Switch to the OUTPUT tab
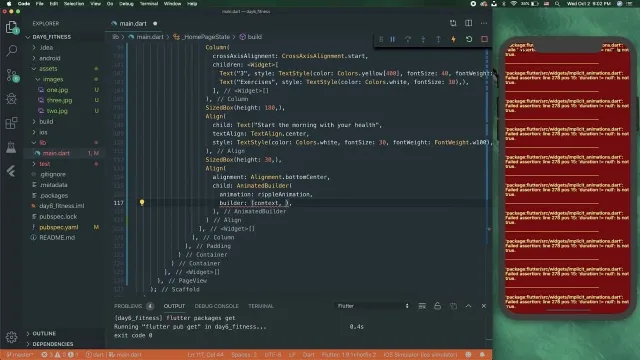This screenshot has width=640, height=360. pos(174,306)
